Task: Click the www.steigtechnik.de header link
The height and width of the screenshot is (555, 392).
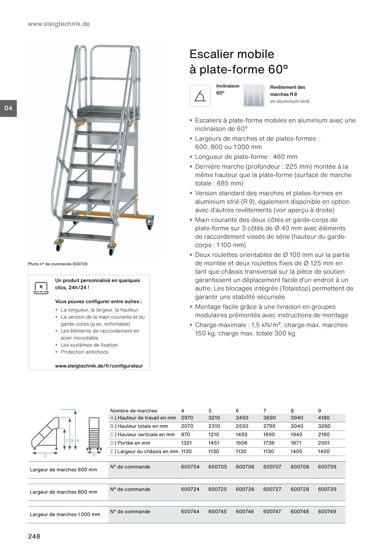Action: (x=59, y=24)
